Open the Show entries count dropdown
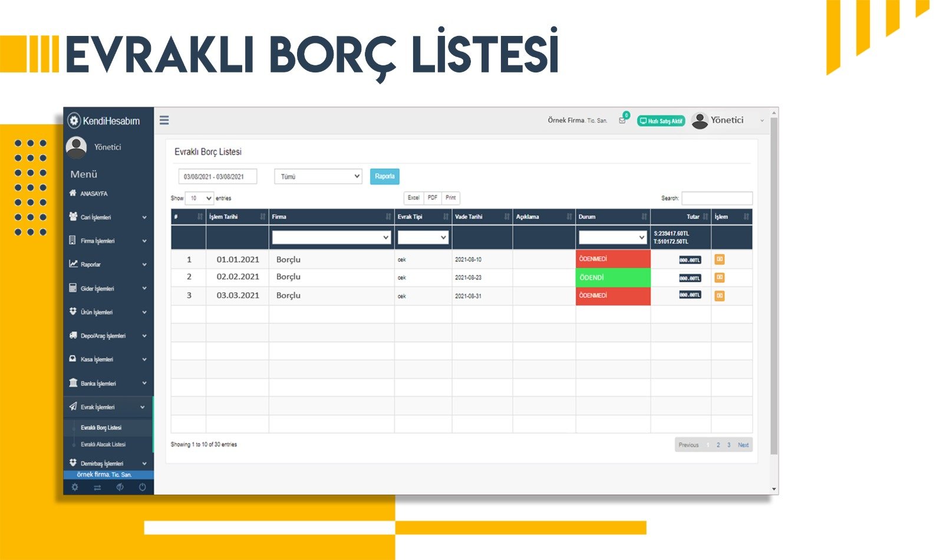The width and height of the screenshot is (943, 560). (x=199, y=198)
